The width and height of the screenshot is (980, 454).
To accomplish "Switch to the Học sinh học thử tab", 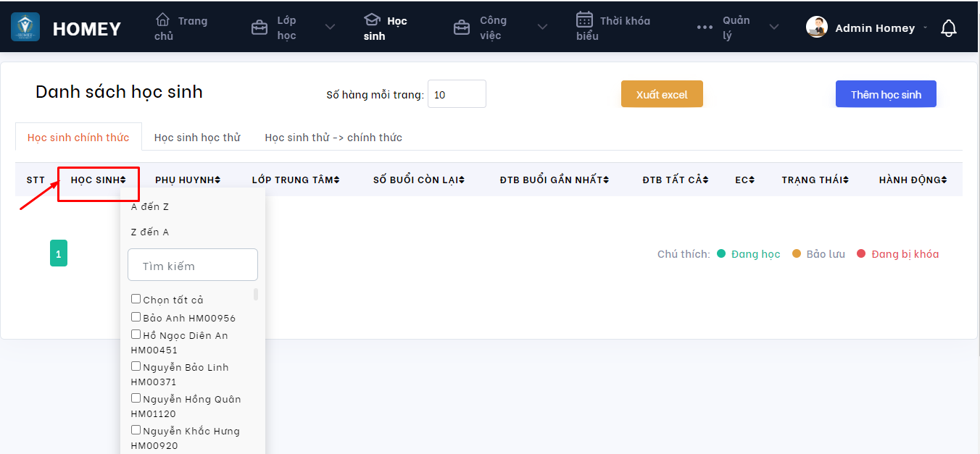I will point(197,138).
